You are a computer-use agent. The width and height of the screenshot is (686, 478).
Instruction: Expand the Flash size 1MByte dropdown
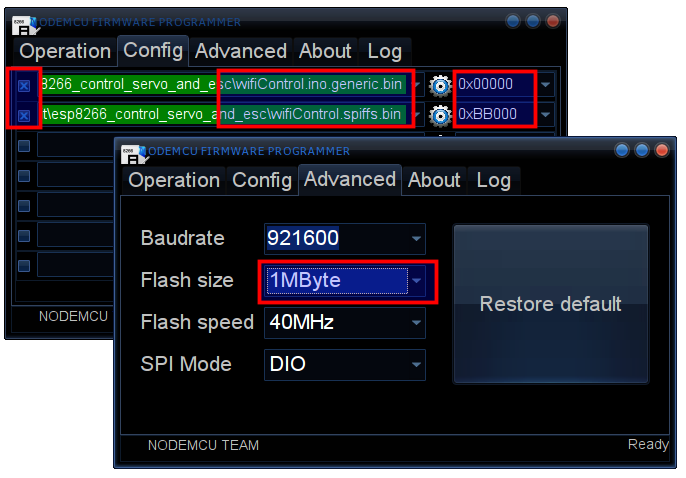tap(416, 281)
